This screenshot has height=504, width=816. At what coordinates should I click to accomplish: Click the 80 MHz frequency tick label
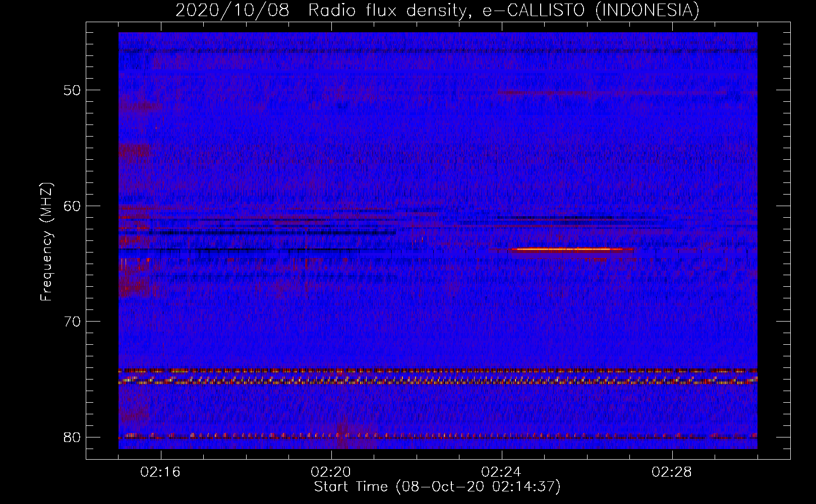click(x=73, y=437)
